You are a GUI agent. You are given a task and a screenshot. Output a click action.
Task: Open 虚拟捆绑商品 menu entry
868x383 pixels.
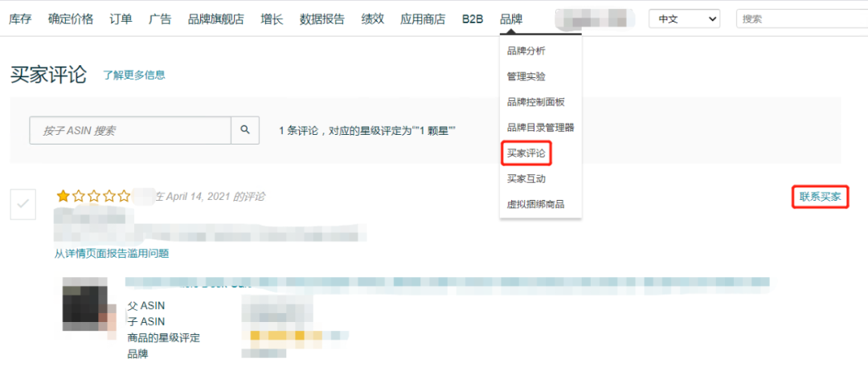pyautogui.click(x=536, y=205)
